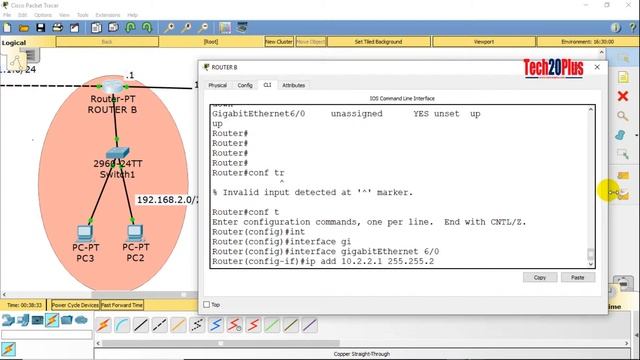Click the New Cluster button

coord(279,42)
